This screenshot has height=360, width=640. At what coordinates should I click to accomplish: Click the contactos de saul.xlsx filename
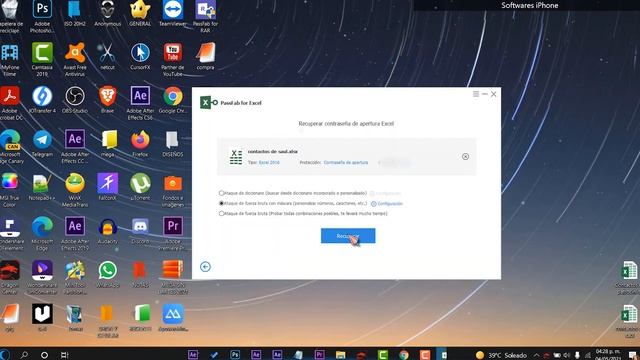(273, 151)
